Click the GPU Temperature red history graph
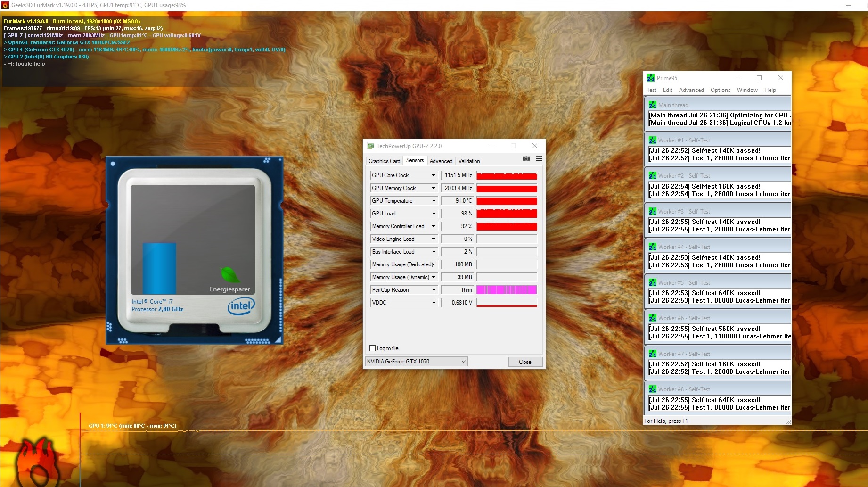 pyautogui.click(x=507, y=201)
